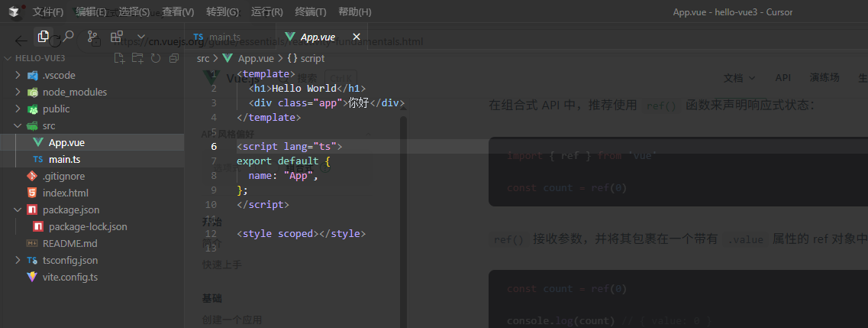The image size is (868, 328).
Task: Place cursor on the div class="app" line
Action: (327, 103)
